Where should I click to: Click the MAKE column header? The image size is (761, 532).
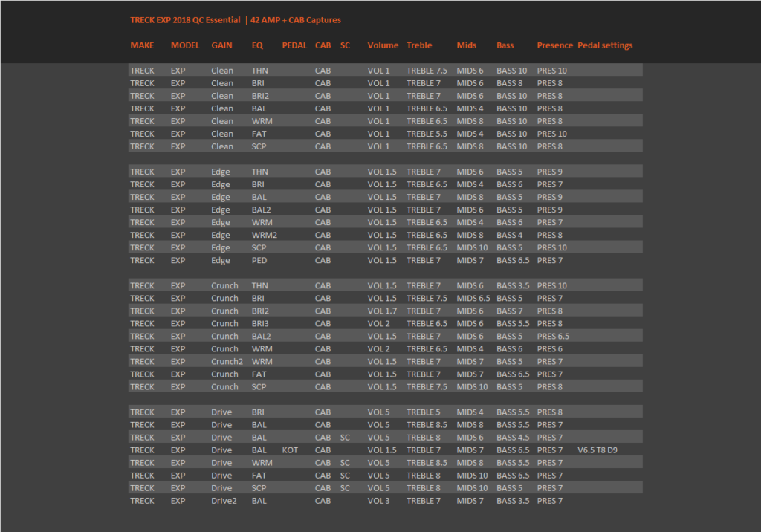click(142, 45)
